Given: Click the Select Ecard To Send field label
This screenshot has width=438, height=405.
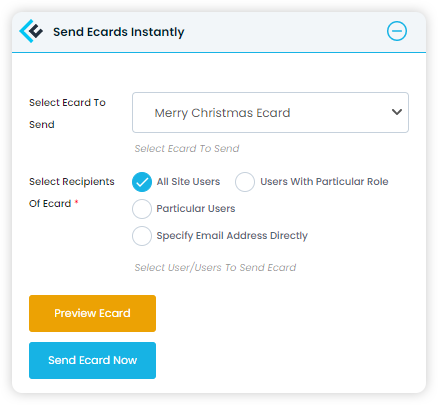Looking at the screenshot, I should click(x=67, y=113).
